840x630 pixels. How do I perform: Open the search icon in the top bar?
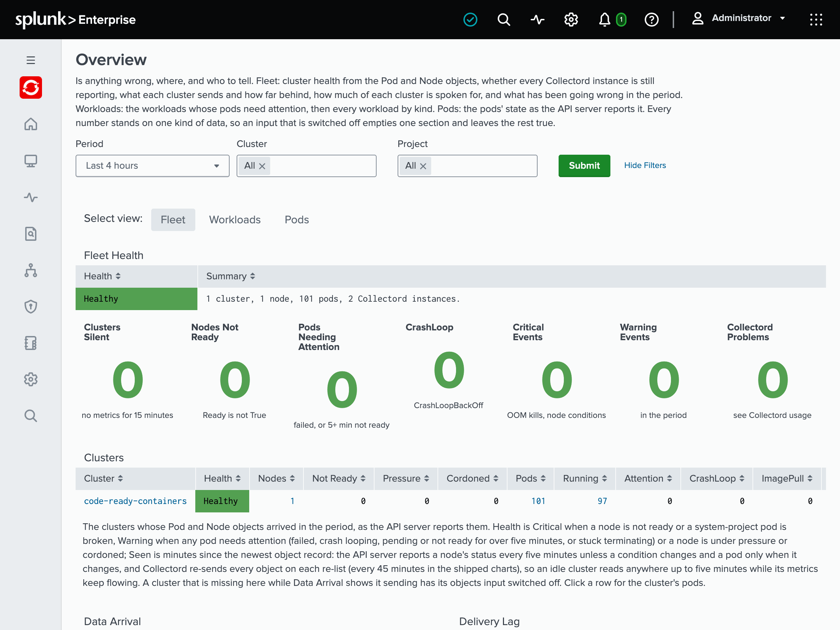point(504,19)
